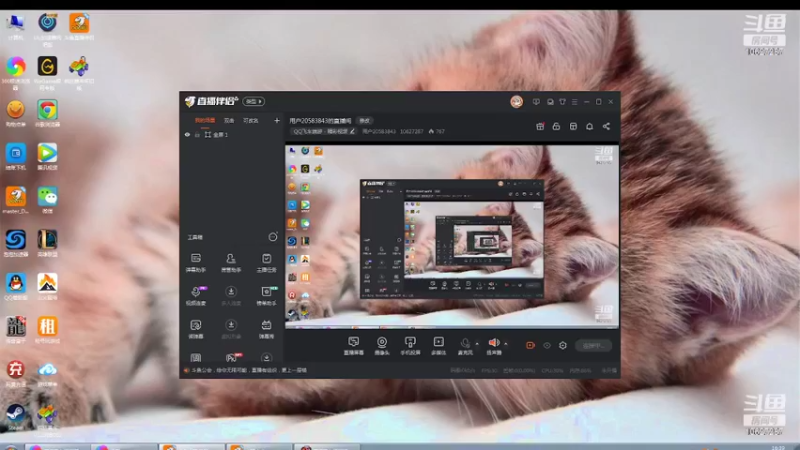This screenshot has height=450, width=800.
Task: Share the live room via share icon
Action: click(606, 127)
